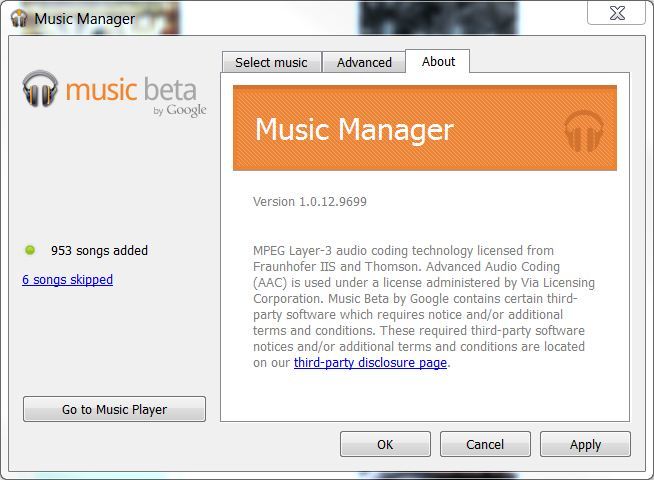Click the '953 songs added' status text
Image resolution: width=654 pixels, height=480 pixels.
[99, 250]
